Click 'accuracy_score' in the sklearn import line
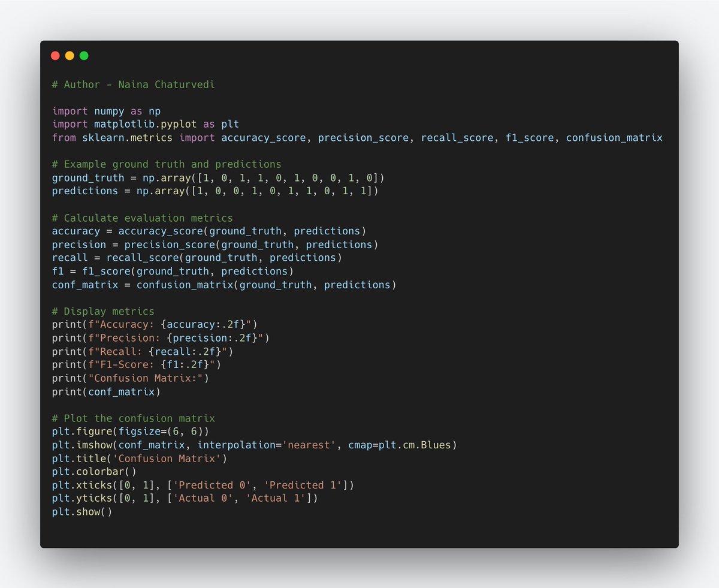The width and height of the screenshot is (719, 588). (x=264, y=138)
